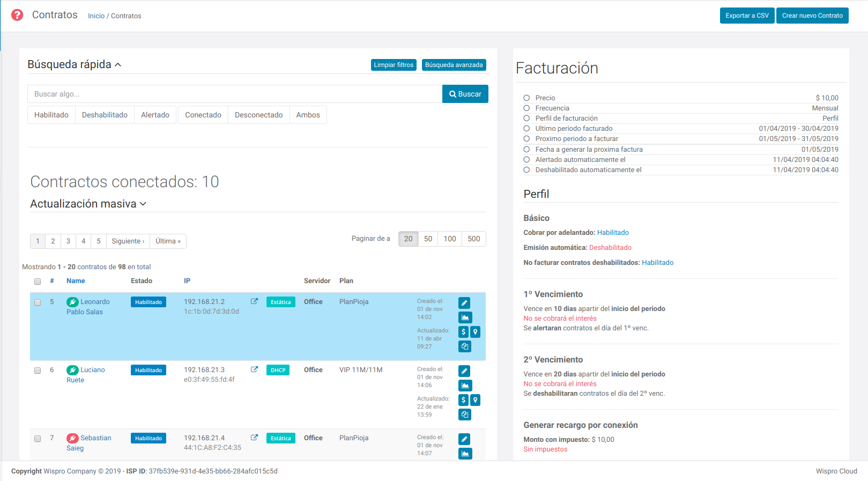Open map location pin for Luciano's contract
Viewport: 868px width, 481px height.
click(x=475, y=400)
